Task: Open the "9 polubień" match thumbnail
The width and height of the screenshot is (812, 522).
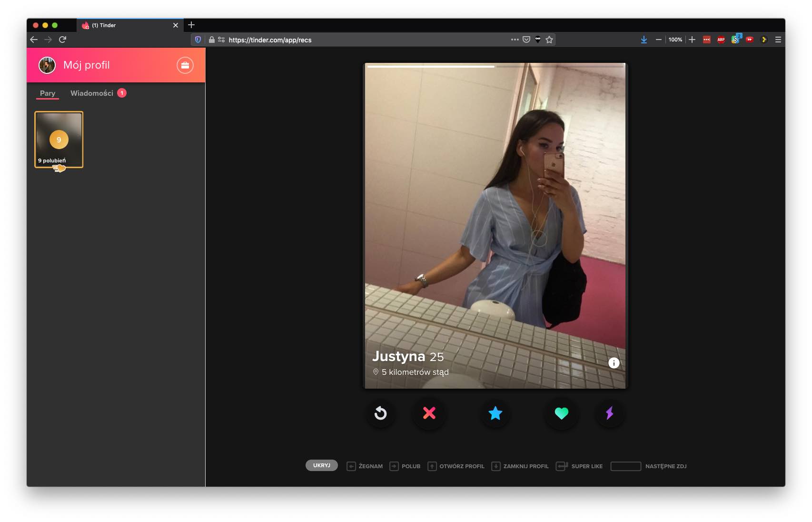Action: 58,139
